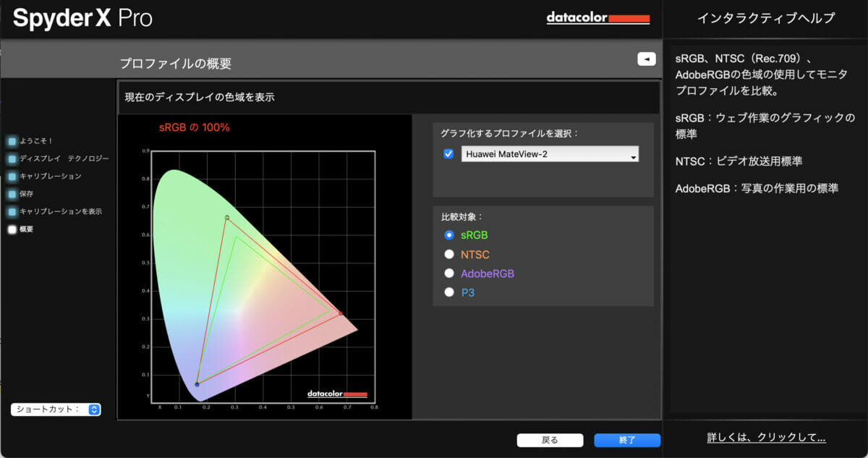
Task: Select P3 comparison radio button
Action: pyautogui.click(x=449, y=292)
